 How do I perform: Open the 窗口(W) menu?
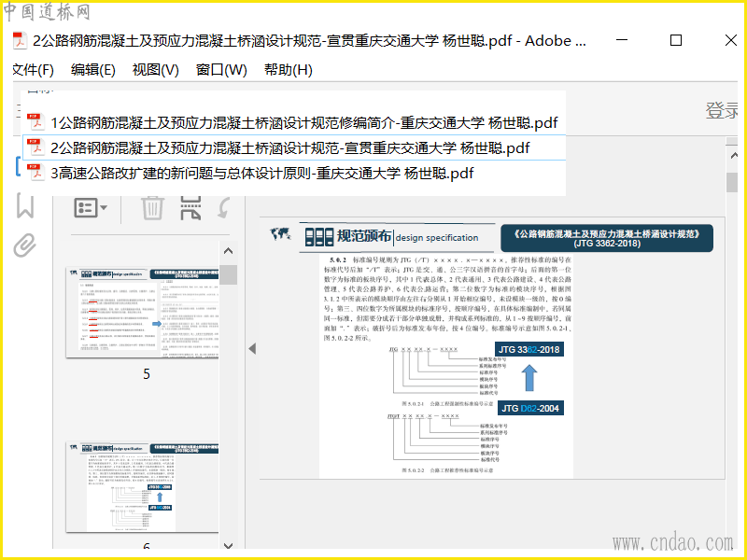(221, 70)
